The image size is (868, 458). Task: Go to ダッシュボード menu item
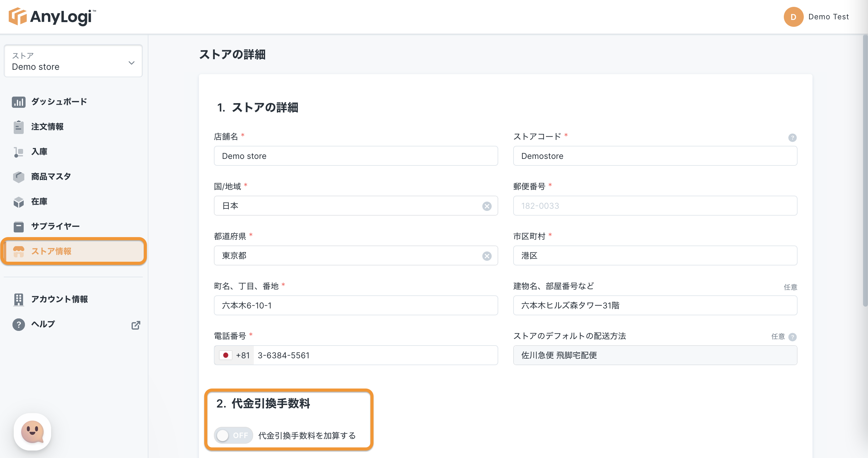pyautogui.click(x=59, y=102)
